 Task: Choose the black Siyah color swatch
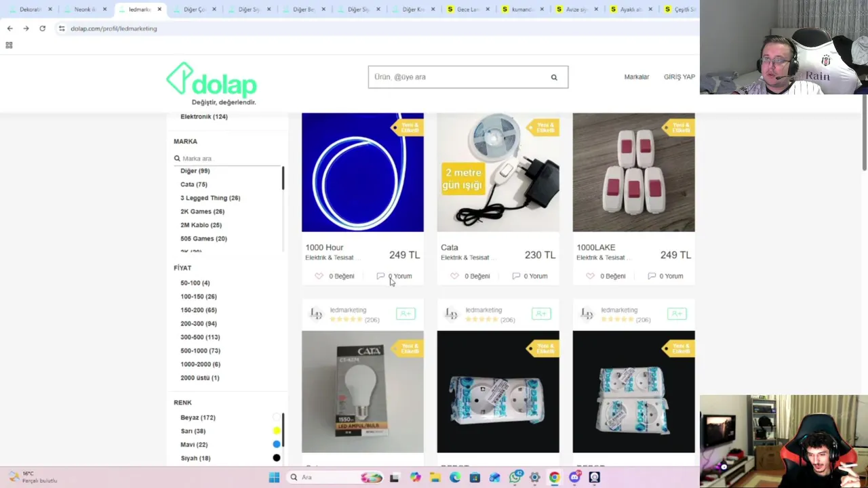277,458
